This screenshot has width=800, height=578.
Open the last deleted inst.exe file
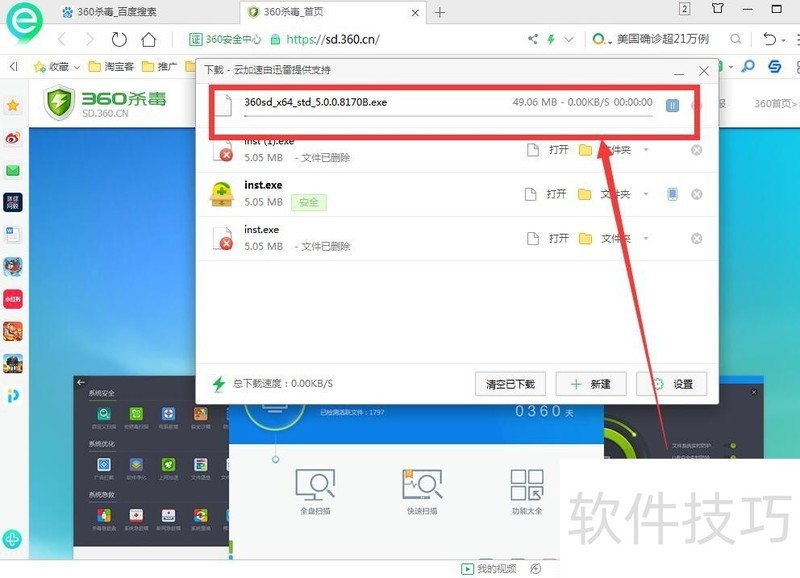pos(548,239)
